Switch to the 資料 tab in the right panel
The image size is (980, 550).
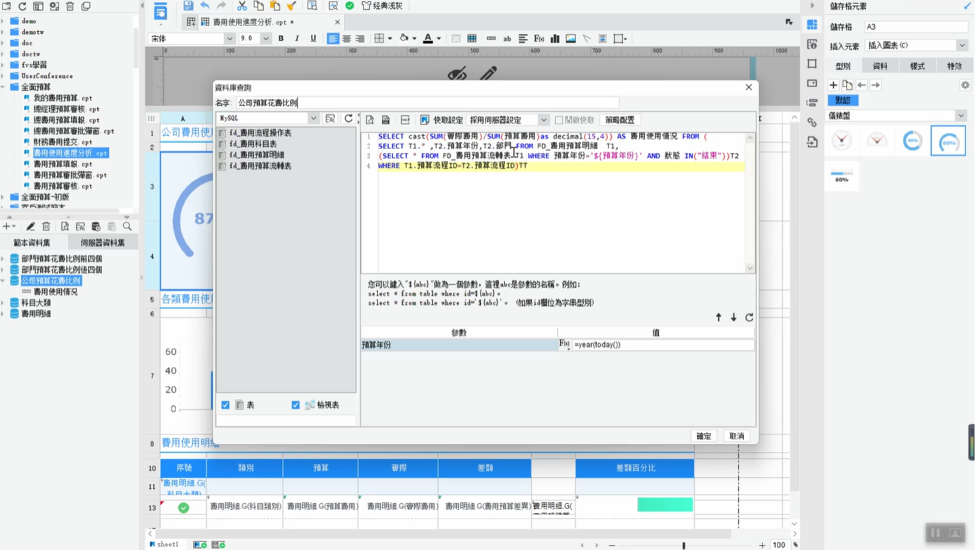(x=880, y=66)
